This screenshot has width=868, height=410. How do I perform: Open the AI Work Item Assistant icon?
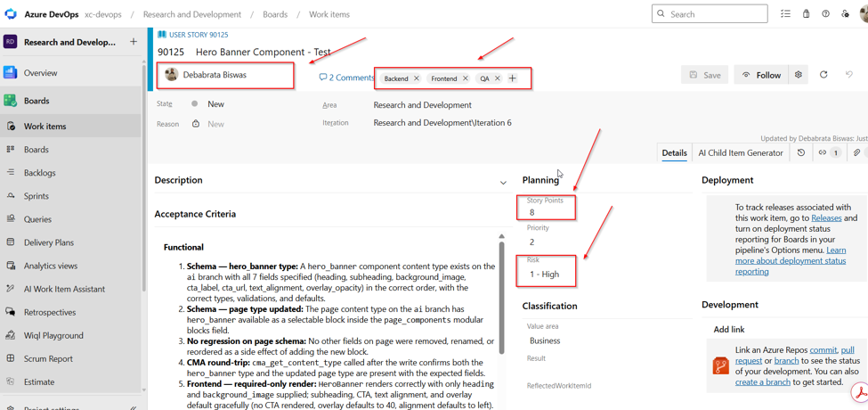pyautogui.click(x=11, y=289)
